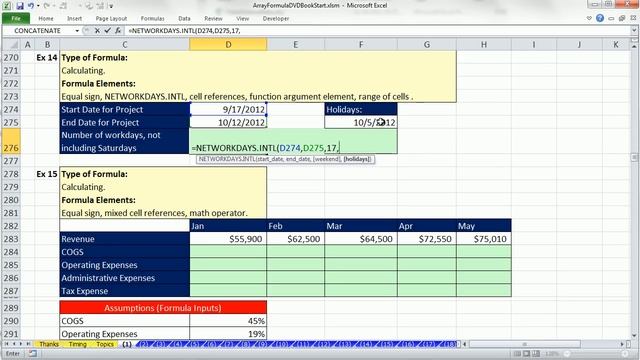Go to next sheet tab arrow
The width and height of the screenshot is (640, 360).
pyautogui.click(x=21, y=344)
